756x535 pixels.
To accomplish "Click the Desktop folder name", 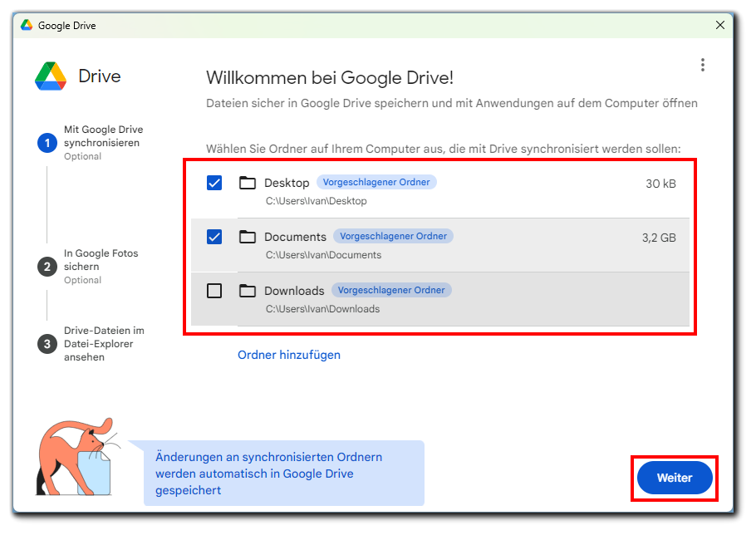I will 287,183.
